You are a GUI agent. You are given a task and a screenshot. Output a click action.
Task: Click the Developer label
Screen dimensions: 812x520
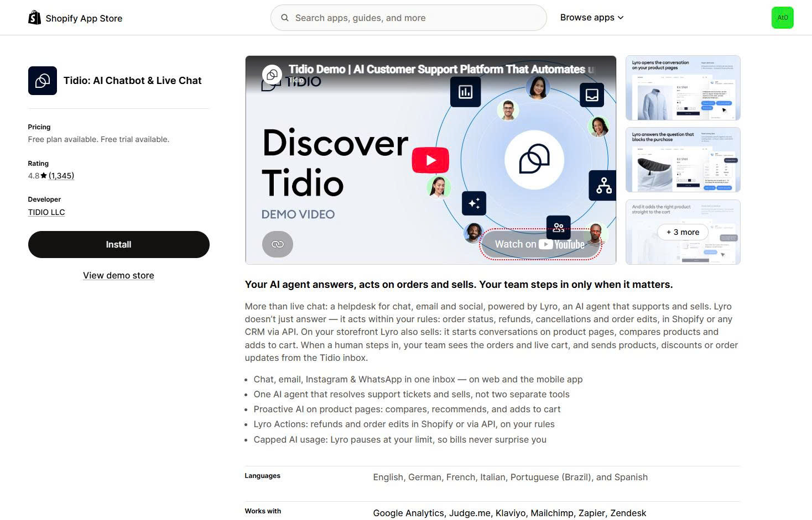[x=44, y=199]
